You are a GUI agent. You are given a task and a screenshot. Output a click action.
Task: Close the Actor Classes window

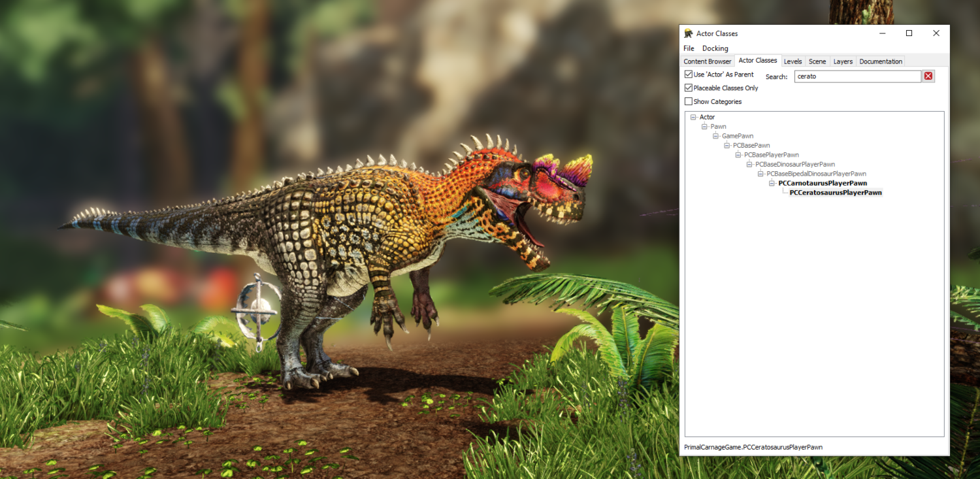(x=936, y=33)
